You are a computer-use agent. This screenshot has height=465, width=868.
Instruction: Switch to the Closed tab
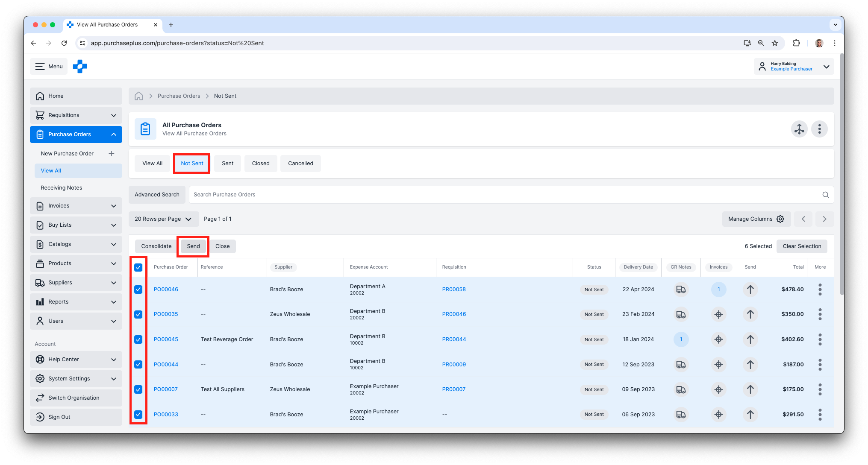click(x=261, y=164)
